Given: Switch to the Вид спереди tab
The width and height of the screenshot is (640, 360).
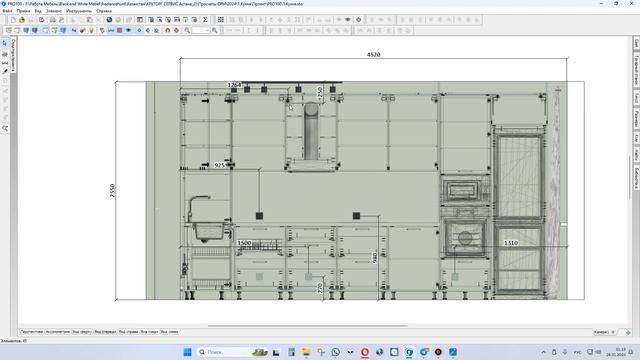Looking at the screenshot, I should tap(105, 332).
